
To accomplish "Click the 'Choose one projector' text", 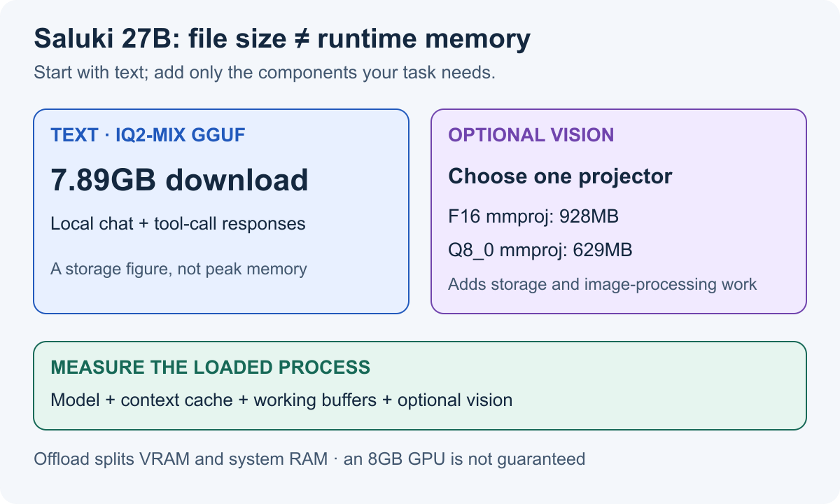I will (x=560, y=176).
